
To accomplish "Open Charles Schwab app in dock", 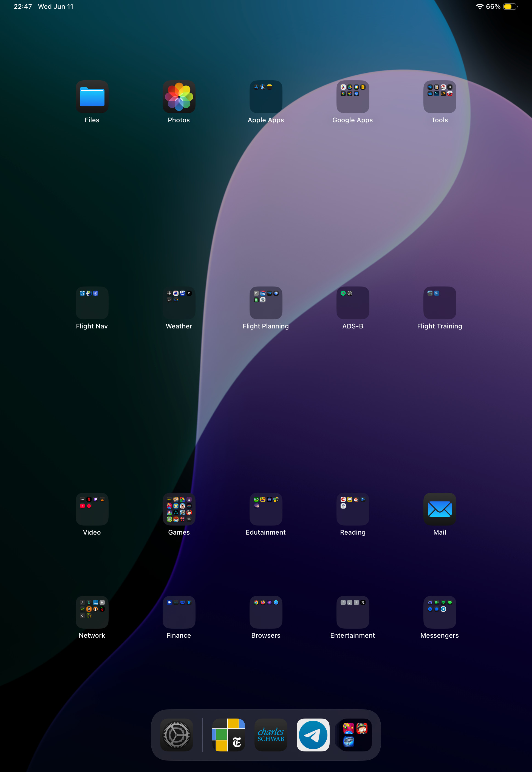I will point(271,735).
